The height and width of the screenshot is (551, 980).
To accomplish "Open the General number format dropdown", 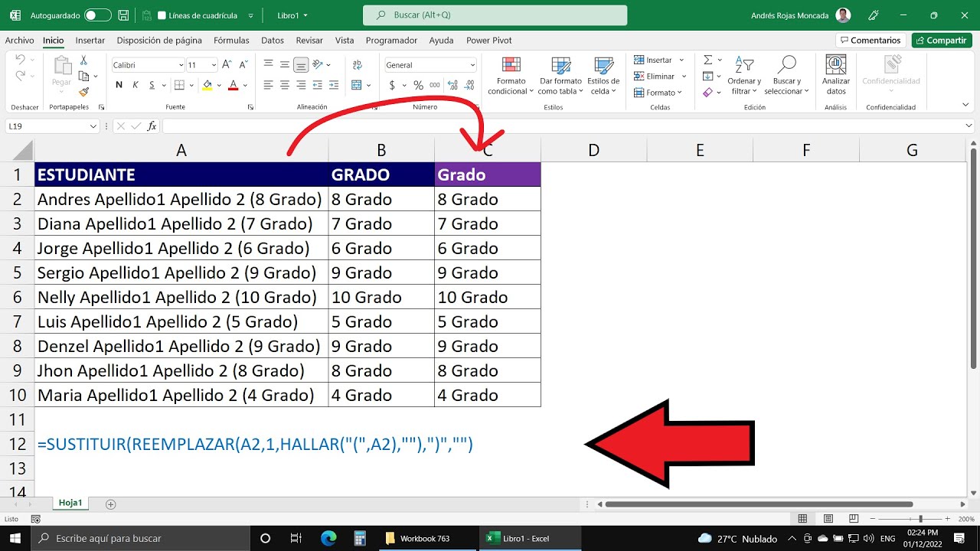I will pos(472,65).
